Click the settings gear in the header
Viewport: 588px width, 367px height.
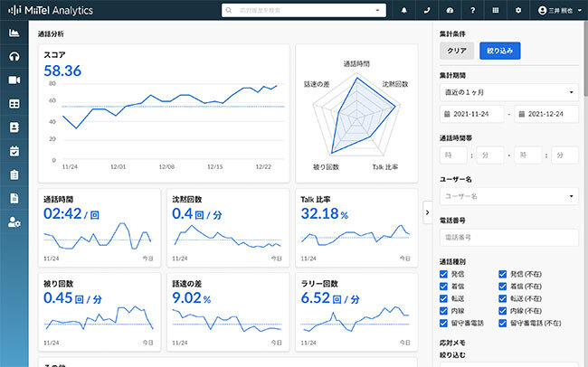[x=518, y=11]
